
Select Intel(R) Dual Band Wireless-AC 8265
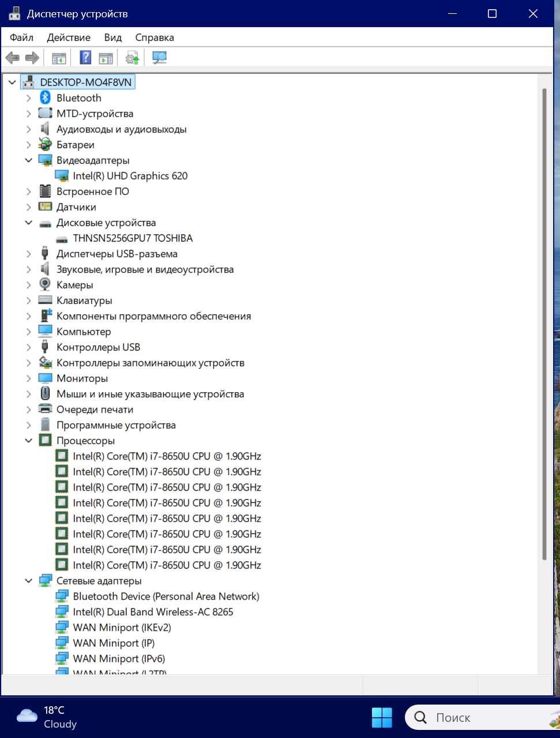(153, 612)
